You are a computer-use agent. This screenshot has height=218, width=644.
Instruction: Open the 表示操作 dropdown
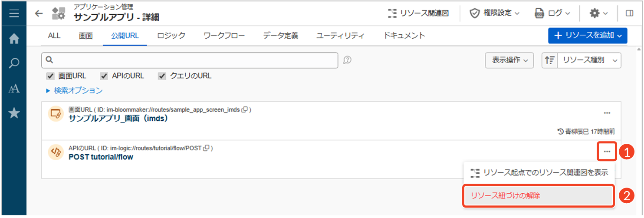(x=509, y=60)
